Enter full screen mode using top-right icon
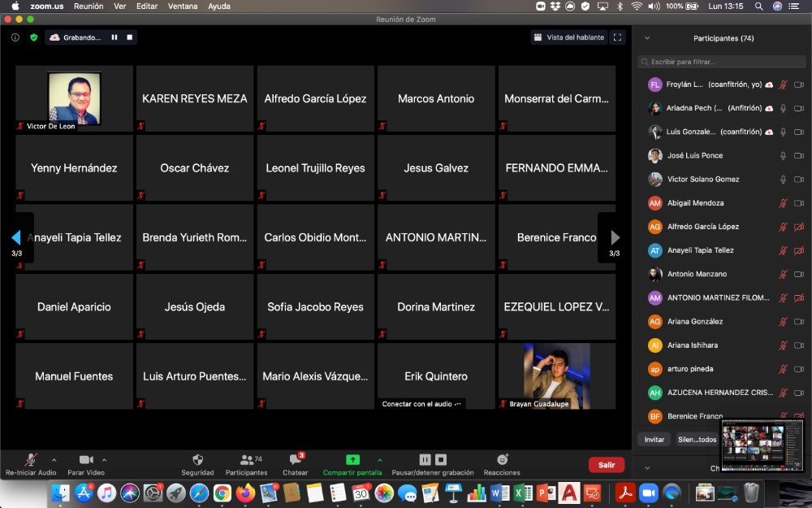Viewport: 812px width, 508px height. tap(618, 37)
